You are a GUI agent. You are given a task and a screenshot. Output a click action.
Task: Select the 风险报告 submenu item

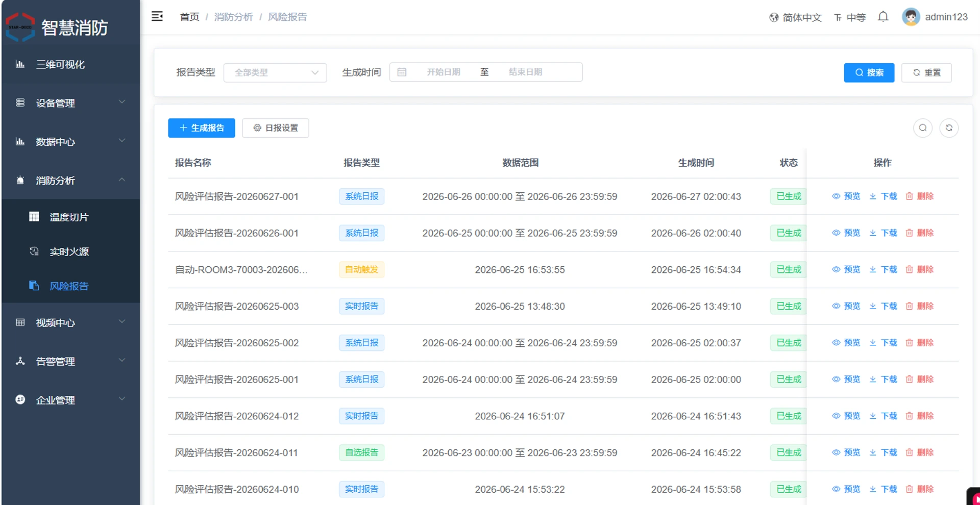click(70, 286)
